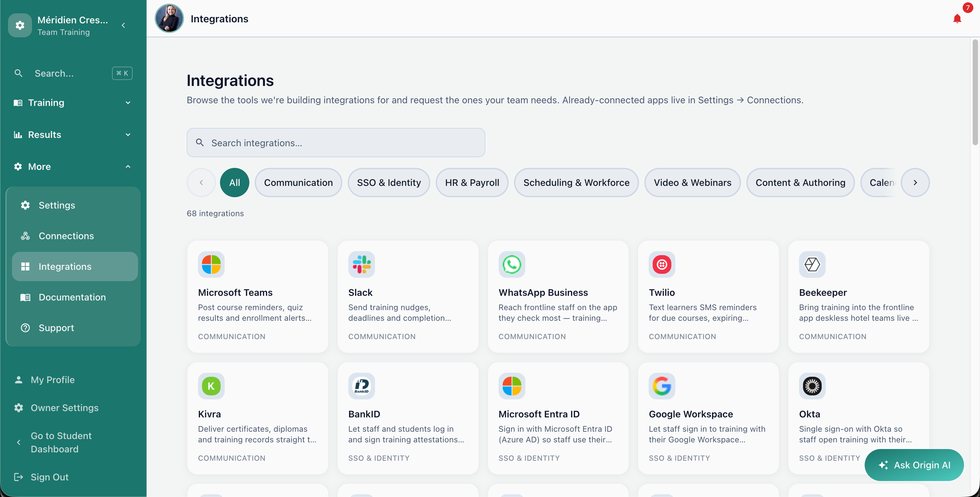
Task: Open Ask Origin AI assistant
Action: (914, 465)
